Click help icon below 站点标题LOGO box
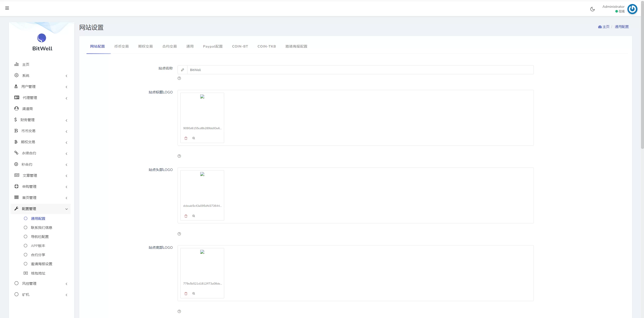This screenshot has width=644, height=318. [179, 156]
